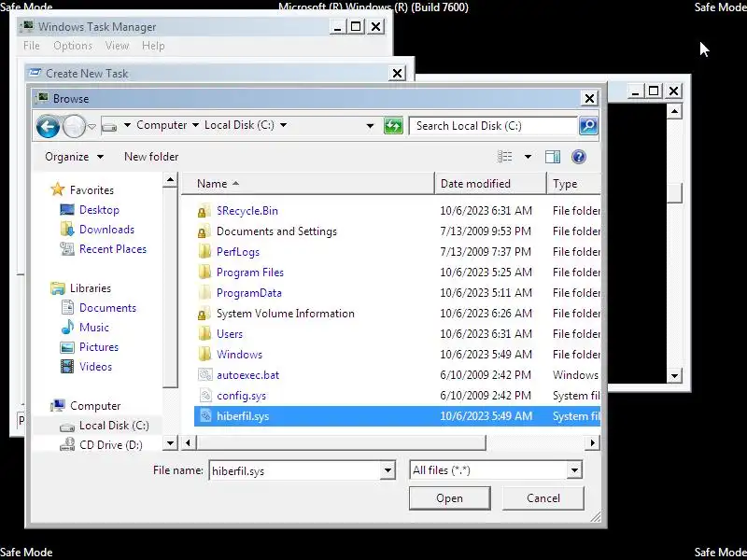Click the Open button

(449, 498)
